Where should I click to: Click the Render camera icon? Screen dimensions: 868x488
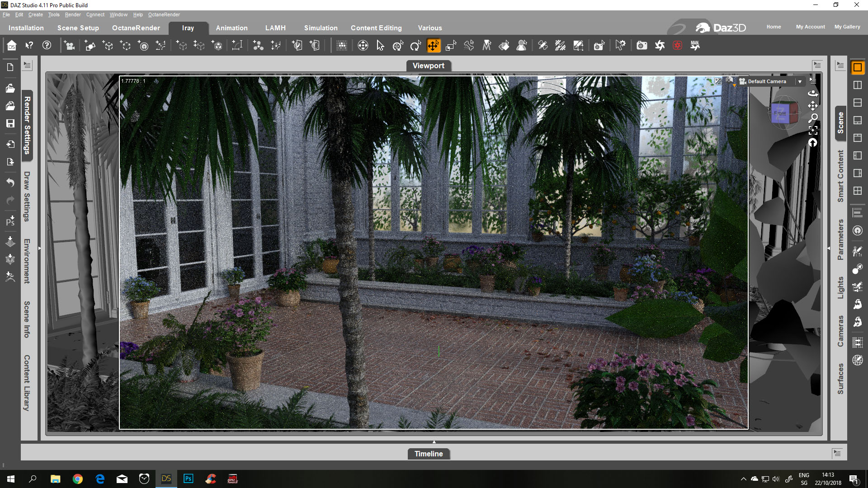pyautogui.click(x=642, y=46)
